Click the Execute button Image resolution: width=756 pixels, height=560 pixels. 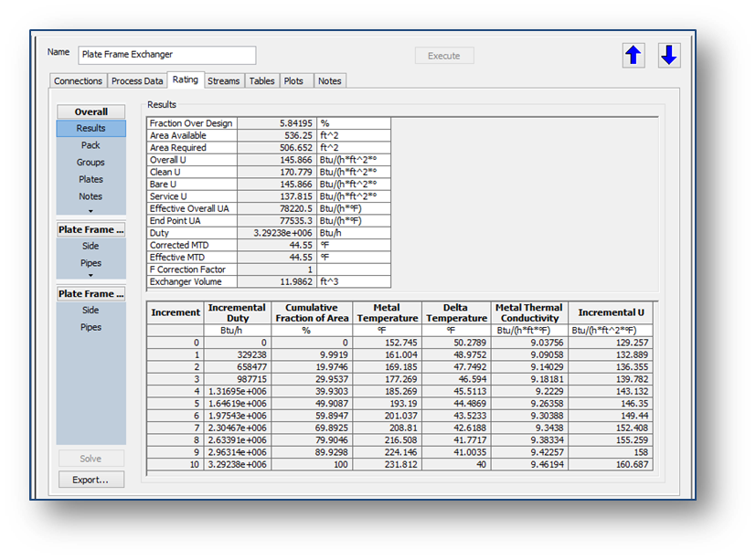pos(444,56)
